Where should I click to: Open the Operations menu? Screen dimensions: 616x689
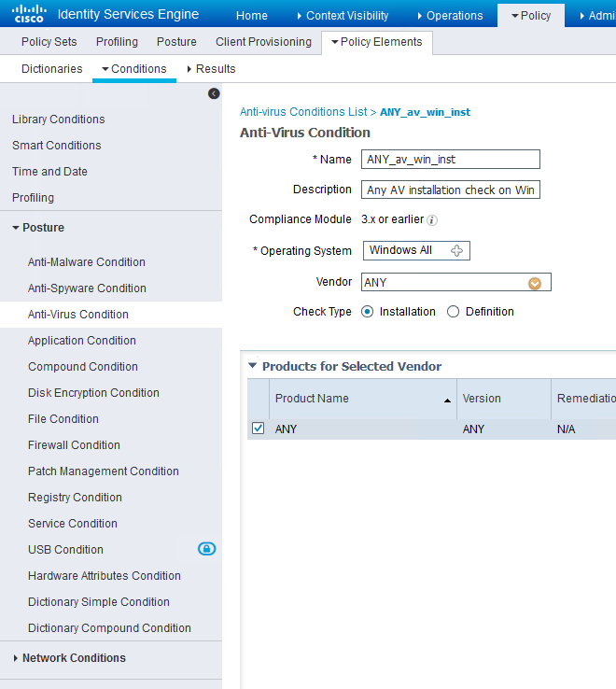pos(450,16)
